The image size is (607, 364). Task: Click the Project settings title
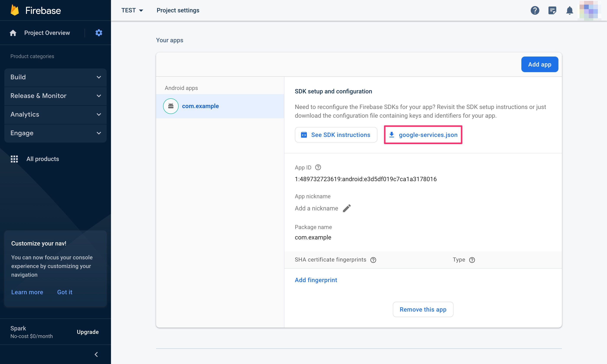pyautogui.click(x=178, y=10)
